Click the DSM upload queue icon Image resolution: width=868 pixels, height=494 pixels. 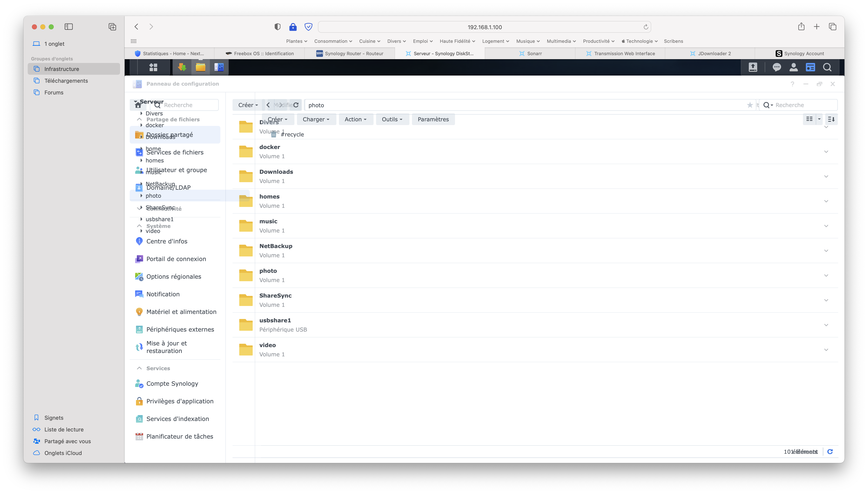pyautogui.click(x=753, y=67)
